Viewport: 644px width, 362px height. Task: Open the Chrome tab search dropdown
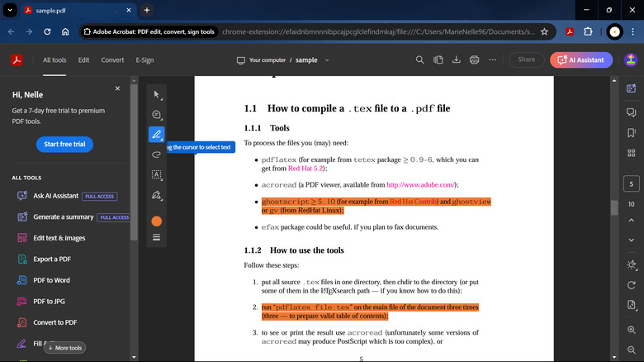tap(11, 10)
